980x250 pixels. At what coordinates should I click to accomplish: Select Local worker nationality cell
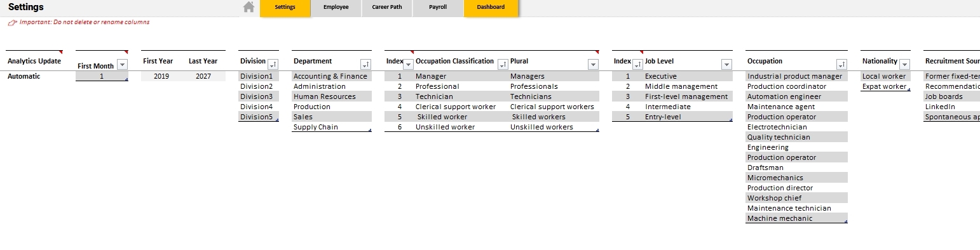tap(885, 76)
